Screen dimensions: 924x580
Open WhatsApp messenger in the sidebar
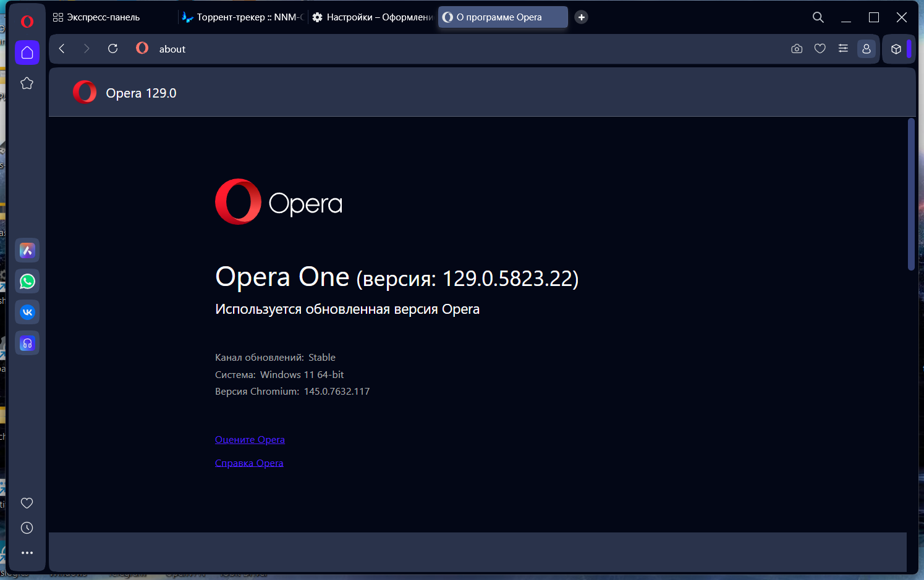click(27, 282)
